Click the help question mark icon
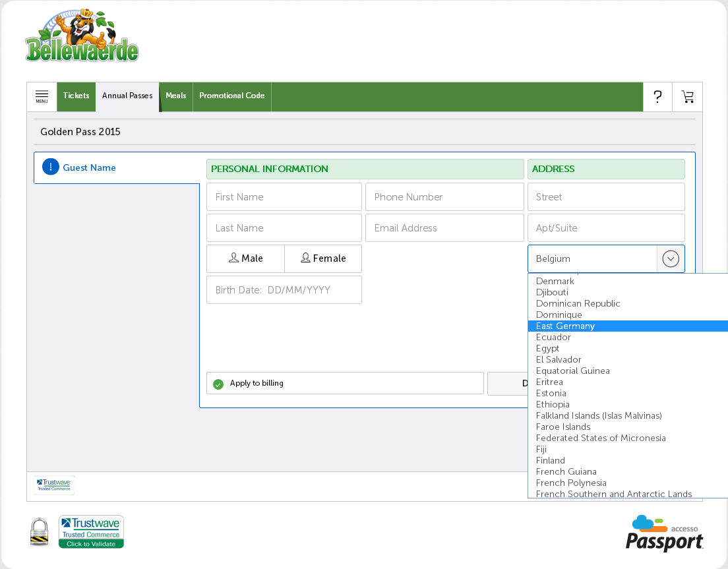 click(x=657, y=97)
